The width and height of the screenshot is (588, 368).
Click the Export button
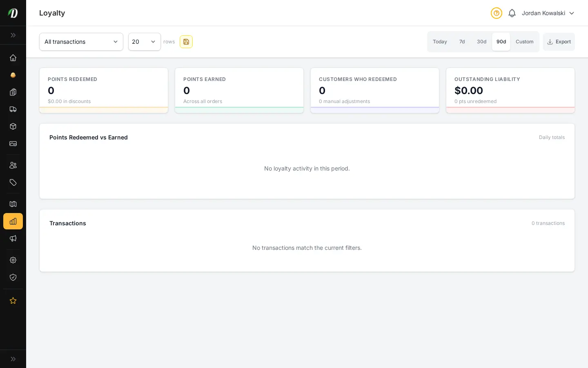[559, 42]
